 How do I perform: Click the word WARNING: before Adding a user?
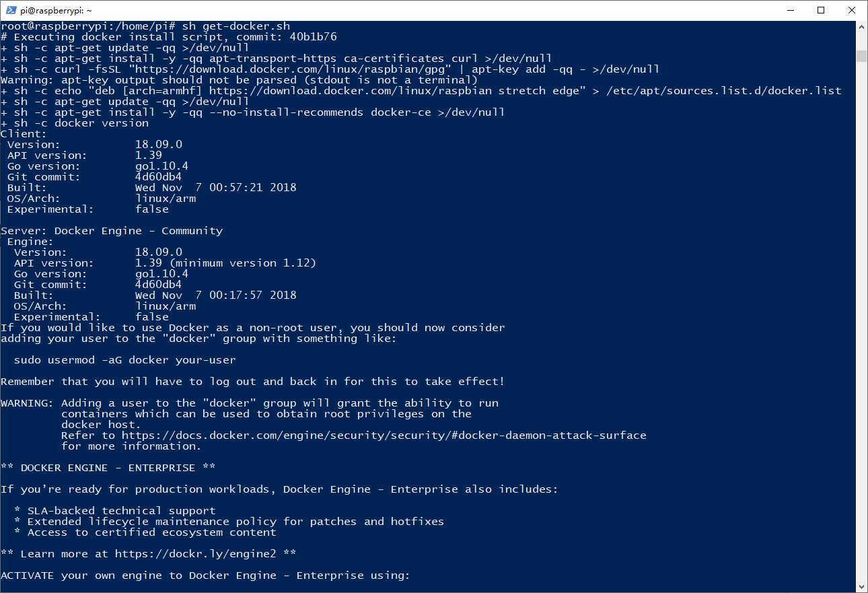click(27, 403)
